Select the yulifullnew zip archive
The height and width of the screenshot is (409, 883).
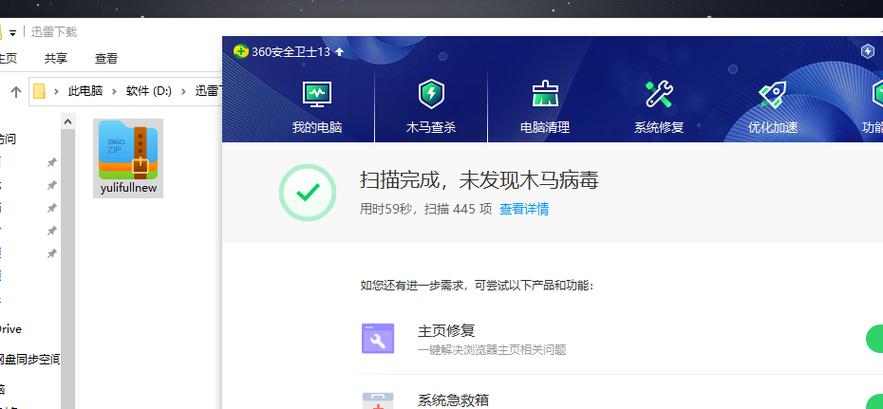click(128, 158)
